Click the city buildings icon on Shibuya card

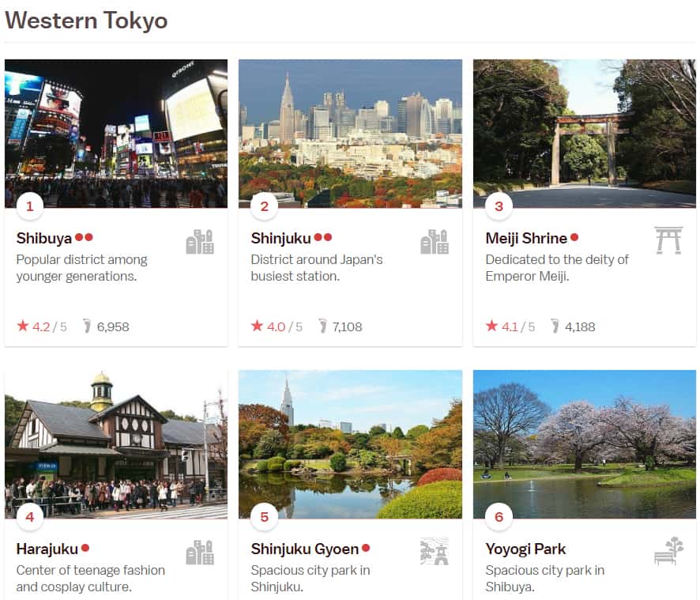pyautogui.click(x=200, y=242)
